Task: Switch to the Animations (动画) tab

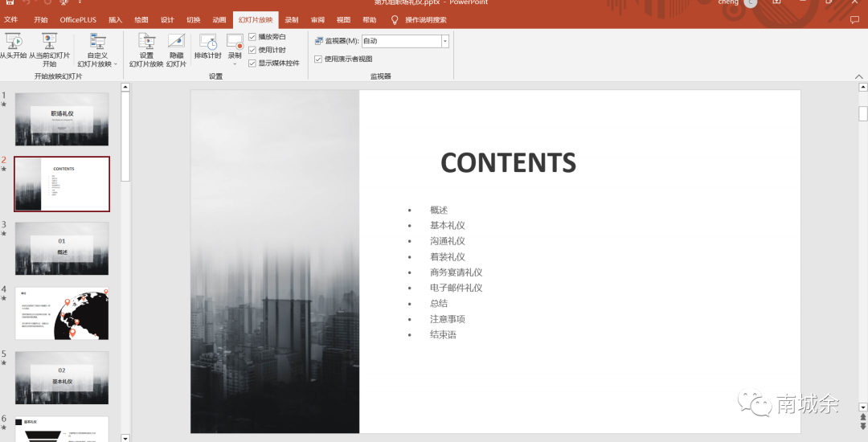Action: click(219, 19)
